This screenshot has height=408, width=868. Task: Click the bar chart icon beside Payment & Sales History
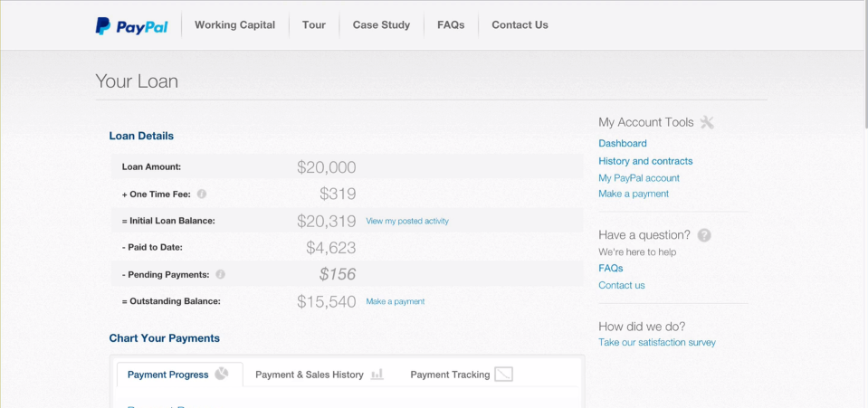[377, 375]
